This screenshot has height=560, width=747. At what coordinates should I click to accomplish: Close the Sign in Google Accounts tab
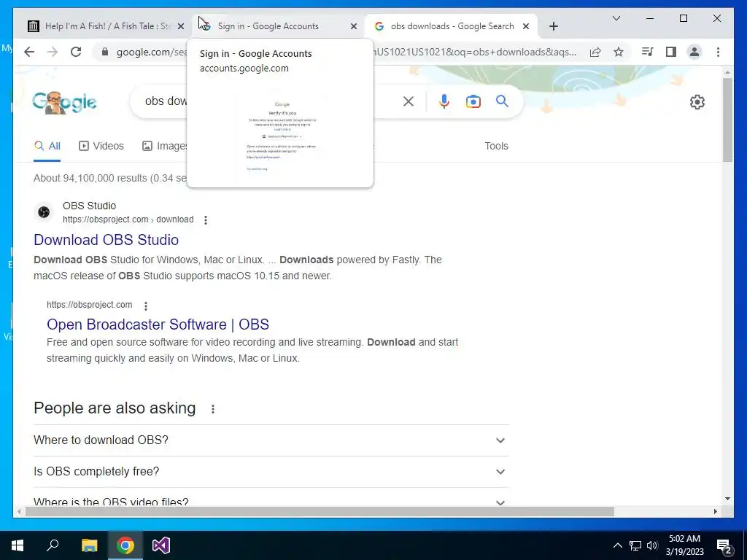[x=354, y=26]
